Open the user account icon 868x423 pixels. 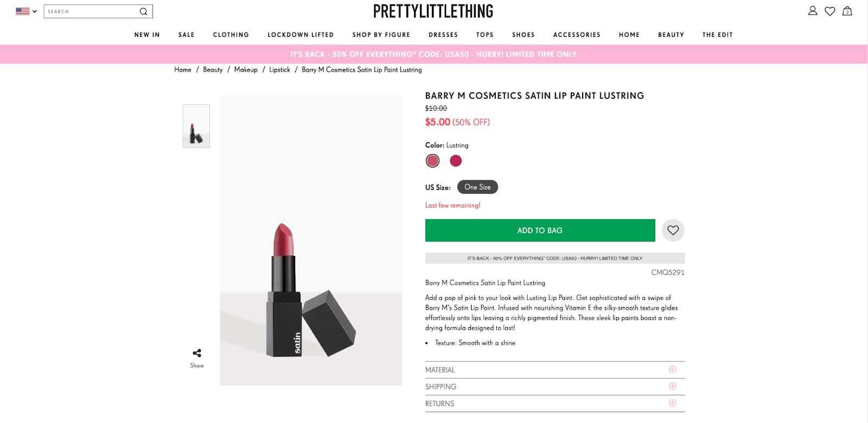click(813, 11)
